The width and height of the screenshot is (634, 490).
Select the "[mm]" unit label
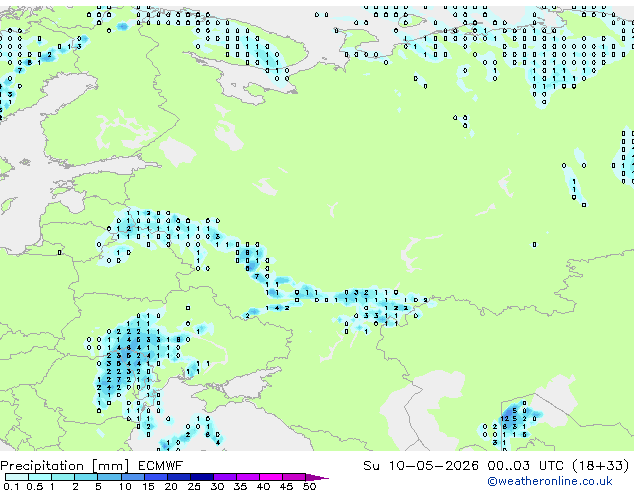pos(111,466)
